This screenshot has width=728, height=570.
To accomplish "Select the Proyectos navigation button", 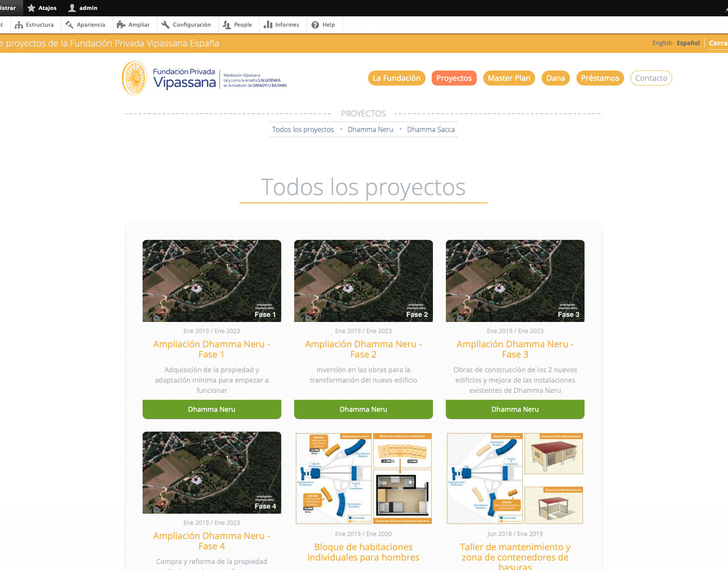I will [454, 78].
